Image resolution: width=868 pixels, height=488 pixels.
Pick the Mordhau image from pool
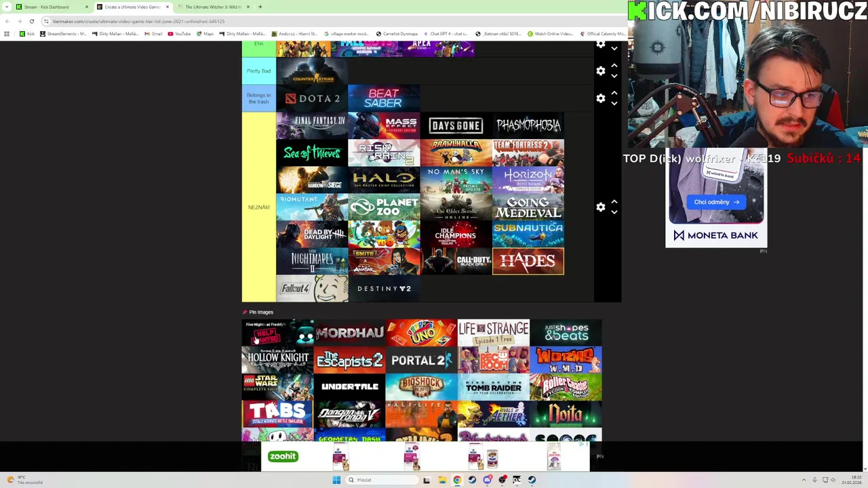(349, 333)
